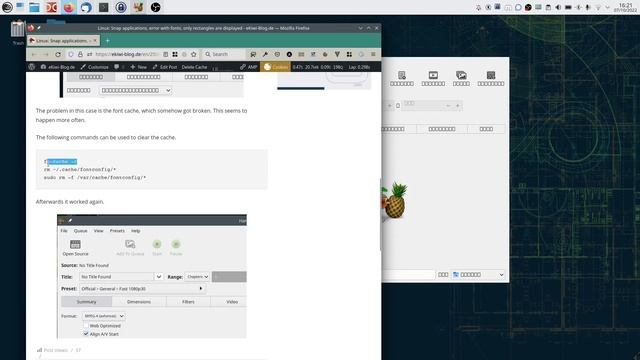Viewport: 640px width, 360px height.
Task: Click the plus stepper in HandBrake window
Action: click(458, 106)
